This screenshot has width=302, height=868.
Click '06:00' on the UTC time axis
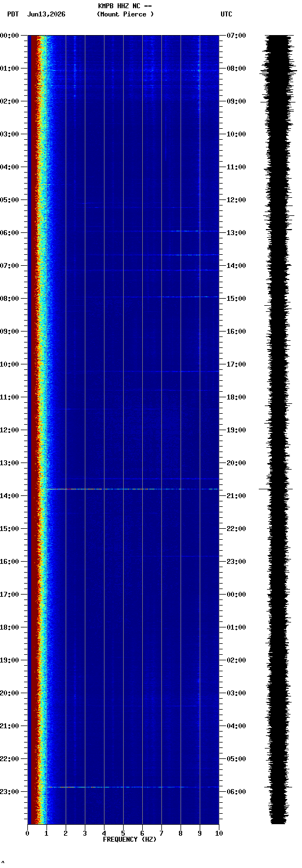coord(236,792)
